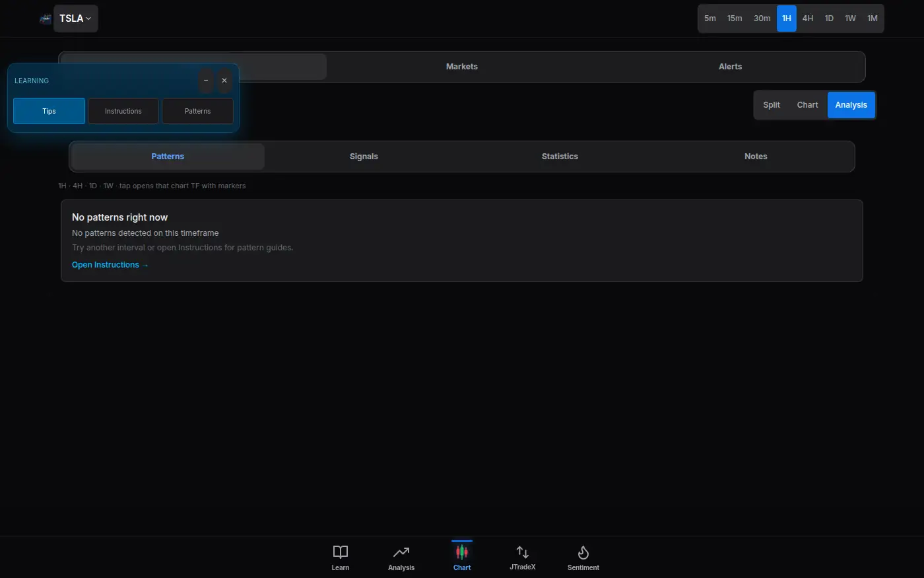Viewport: 924px width, 578px height.
Task: Click the "No patterns right now" heading
Action: tap(119, 217)
